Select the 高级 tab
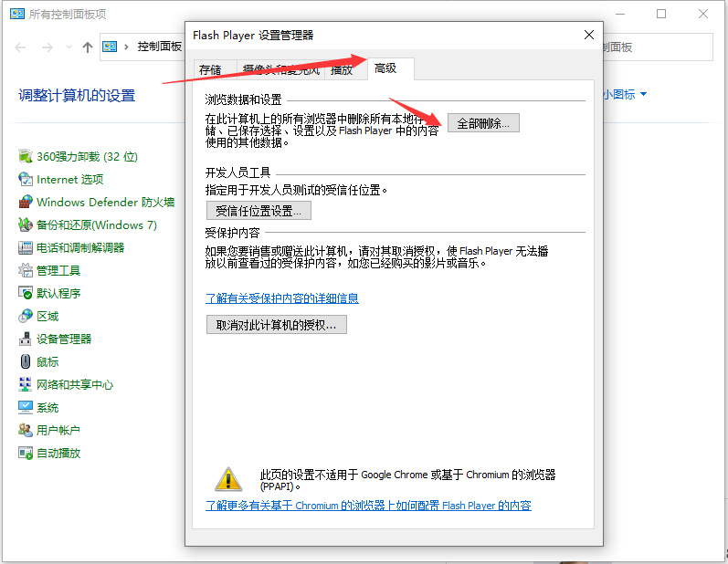 pos(385,68)
